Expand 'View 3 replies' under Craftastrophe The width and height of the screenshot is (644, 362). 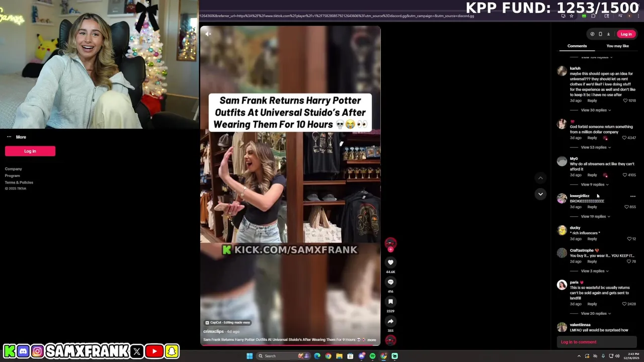595,271
